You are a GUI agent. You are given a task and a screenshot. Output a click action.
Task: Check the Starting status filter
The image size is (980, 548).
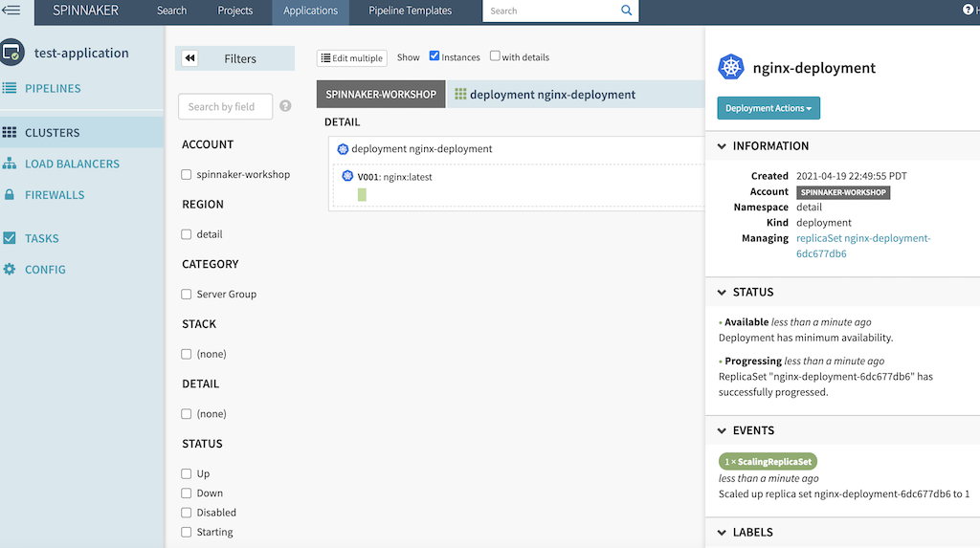(x=187, y=533)
